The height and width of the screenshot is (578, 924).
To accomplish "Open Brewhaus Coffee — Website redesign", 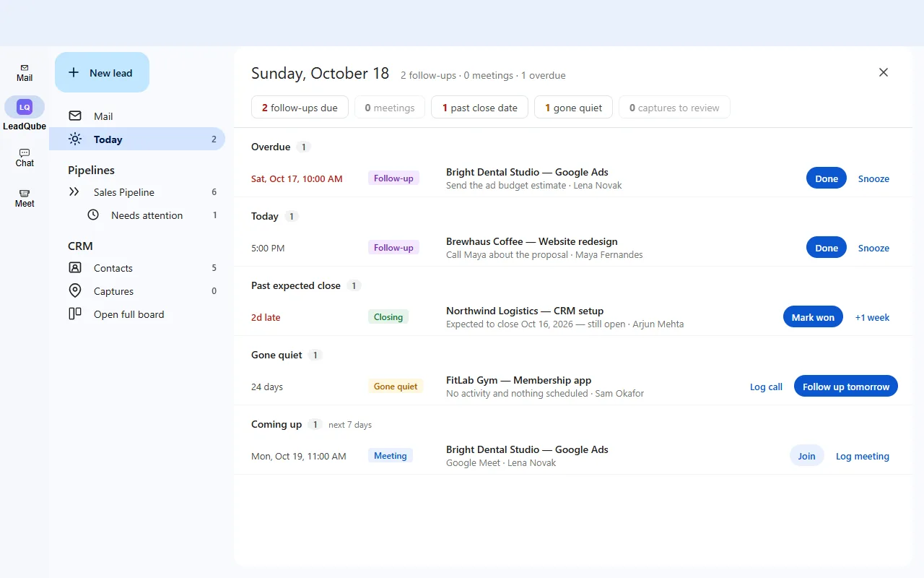I will tap(532, 241).
